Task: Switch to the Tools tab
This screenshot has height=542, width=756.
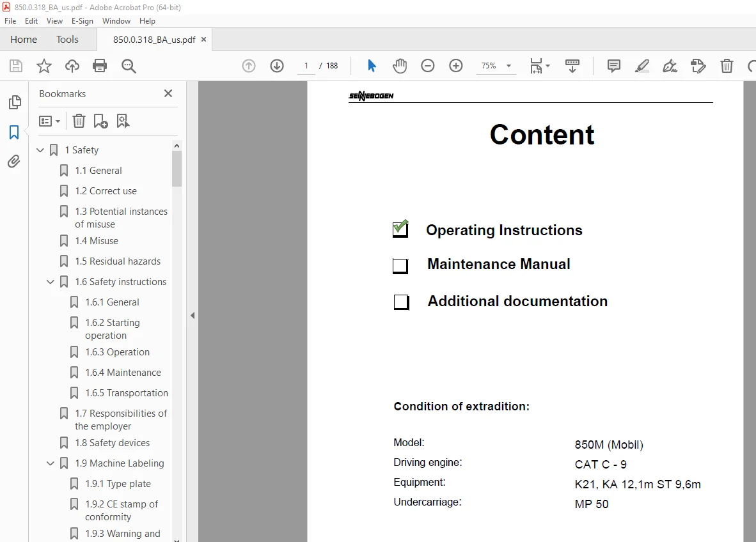Action: point(67,40)
